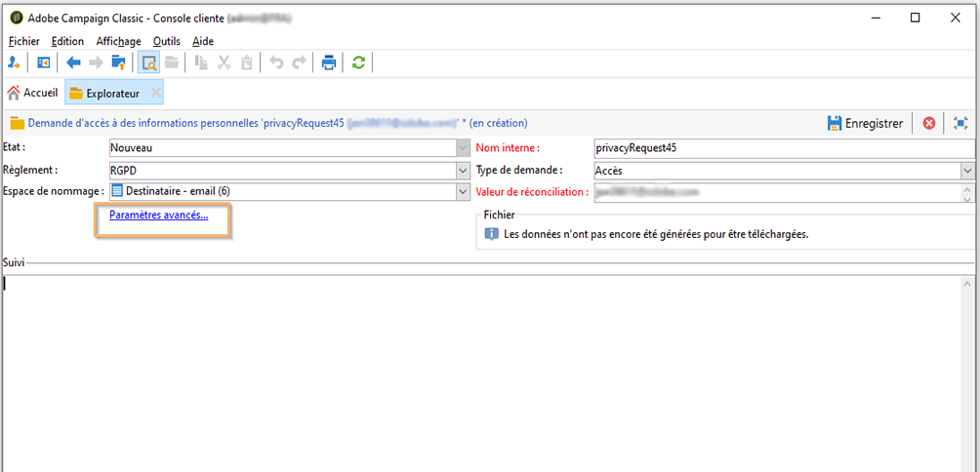Click the Nom interne input field
The width and height of the screenshot is (980, 472).
click(x=784, y=148)
